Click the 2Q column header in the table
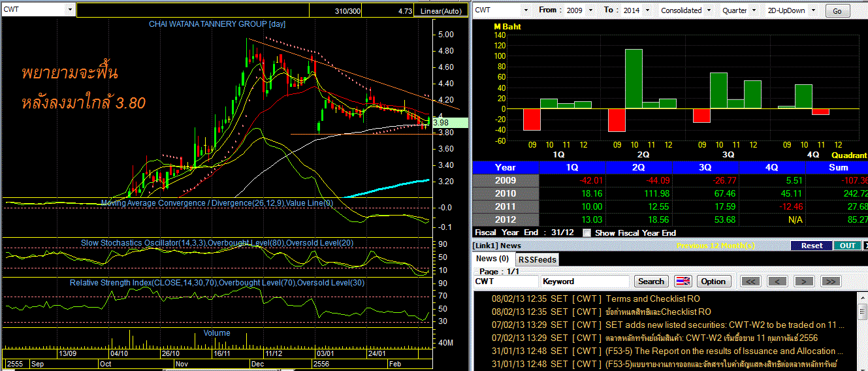The width and height of the screenshot is (868, 371). [639, 167]
